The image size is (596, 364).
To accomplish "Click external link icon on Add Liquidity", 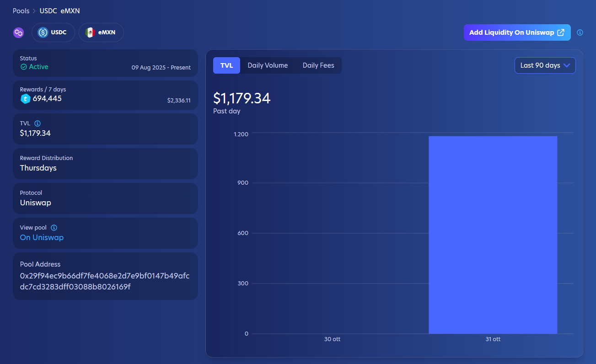I will pyautogui.click(x=561, y=32).
